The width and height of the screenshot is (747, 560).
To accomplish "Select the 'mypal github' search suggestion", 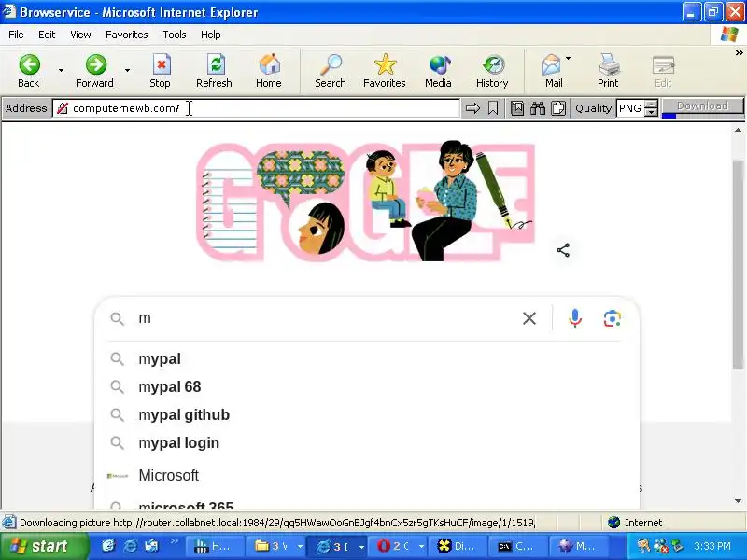I will coord(364,414).
